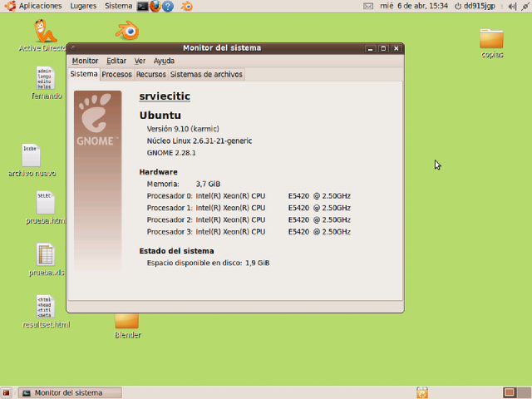This screenshot has height=399, width=532.
Task: Click the Procesador 1 row
Action: [x=249, y=208]
